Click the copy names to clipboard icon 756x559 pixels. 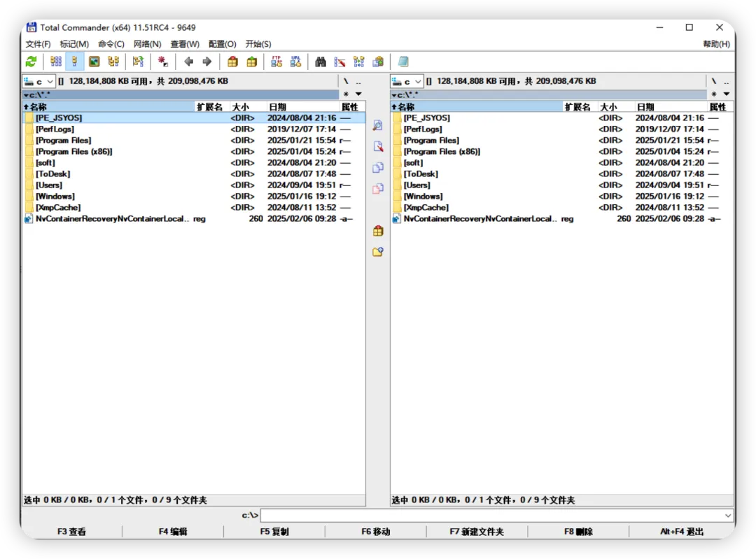click(379, 62)
